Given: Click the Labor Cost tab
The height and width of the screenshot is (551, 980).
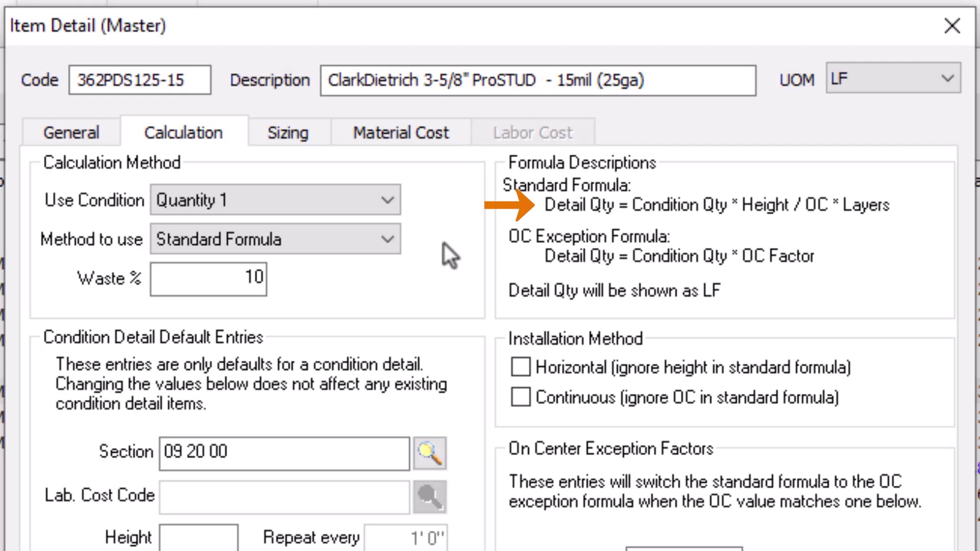Looking at the screenshot, I should 532,133.
